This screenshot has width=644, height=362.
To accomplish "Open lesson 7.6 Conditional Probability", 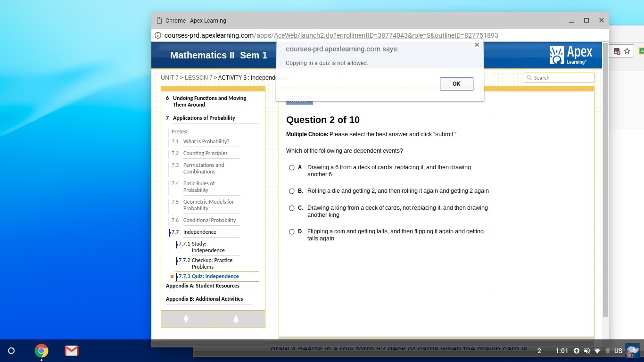I will pos(209,220).
